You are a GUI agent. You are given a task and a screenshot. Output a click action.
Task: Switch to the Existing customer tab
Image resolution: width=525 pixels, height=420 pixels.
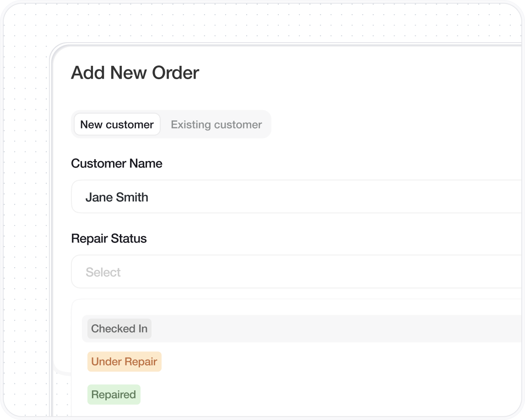pyautogui.click(x=216, y=124)
